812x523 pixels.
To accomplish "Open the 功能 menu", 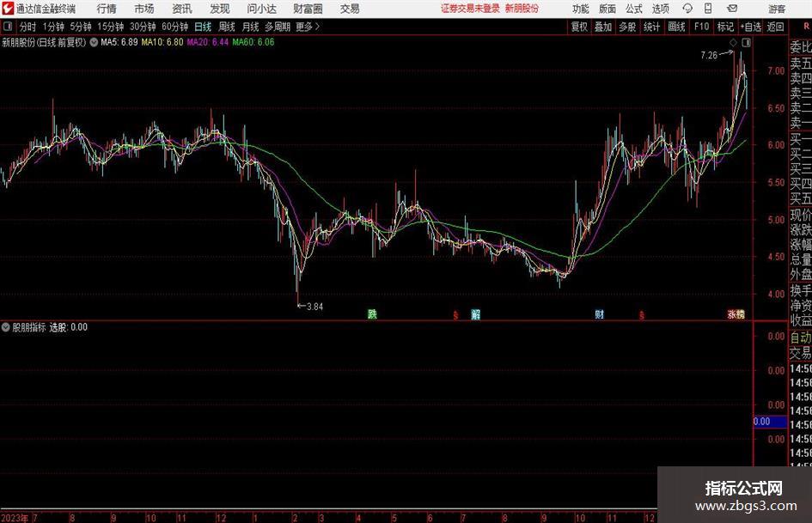I will point(581,9).
